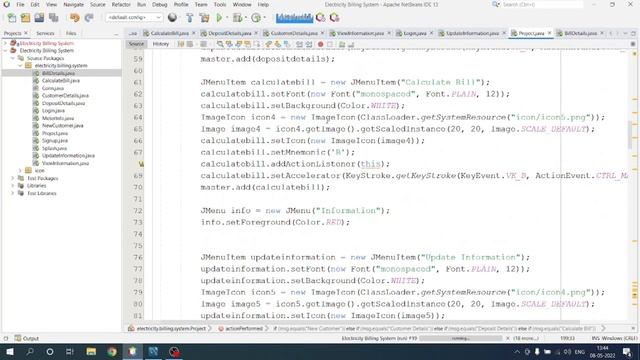Open the default config dropdown

click(x=134, y=18)
